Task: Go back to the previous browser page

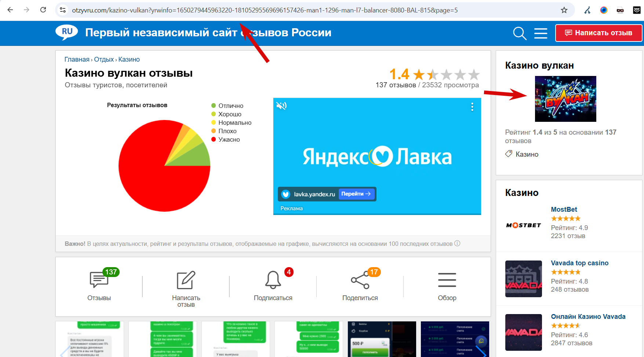Action: (10, 10)
